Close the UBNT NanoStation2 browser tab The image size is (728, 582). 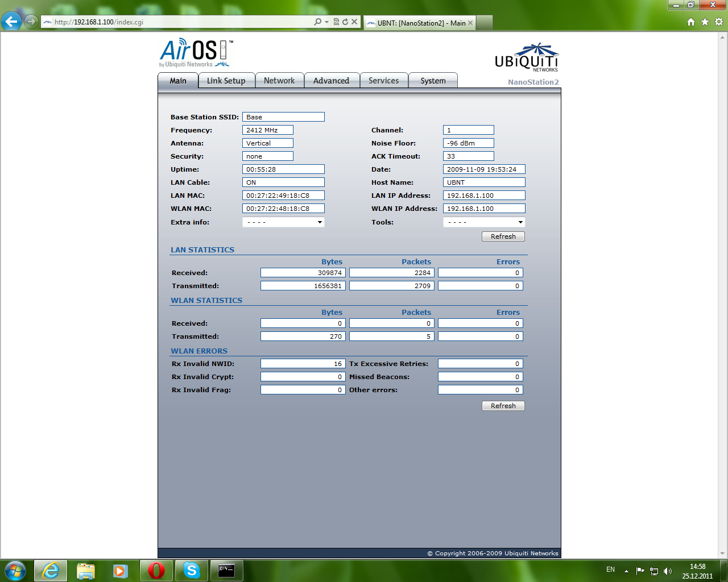(470, 23)
